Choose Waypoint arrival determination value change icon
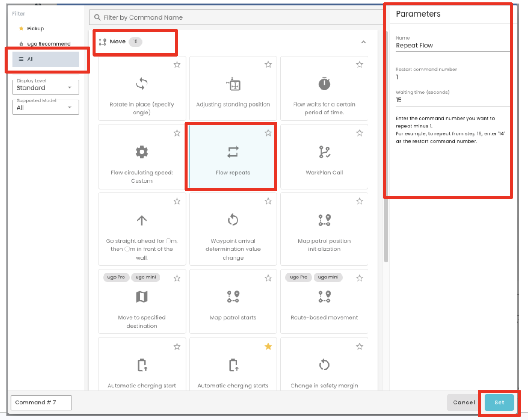 [233, 220]
